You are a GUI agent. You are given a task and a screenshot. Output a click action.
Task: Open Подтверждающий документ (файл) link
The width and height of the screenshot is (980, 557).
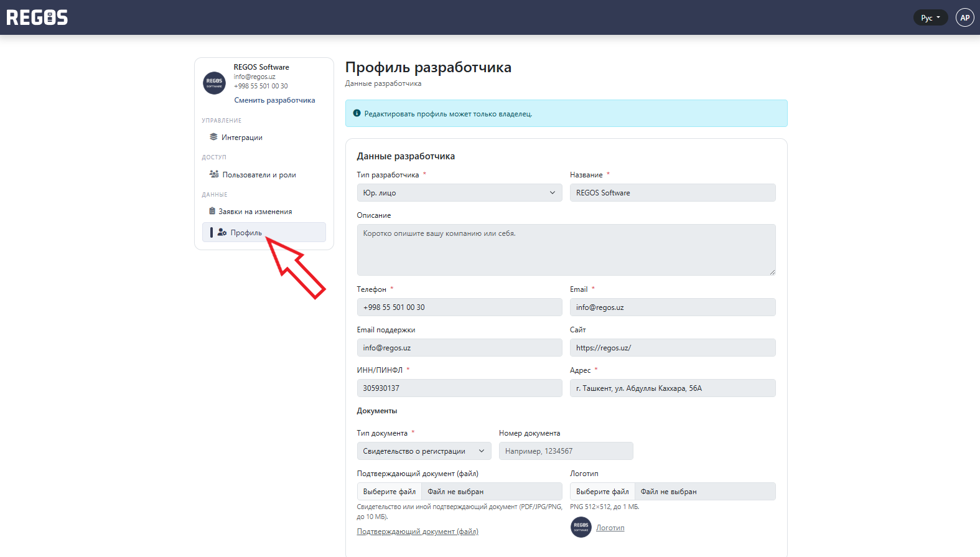pos(418,531)
